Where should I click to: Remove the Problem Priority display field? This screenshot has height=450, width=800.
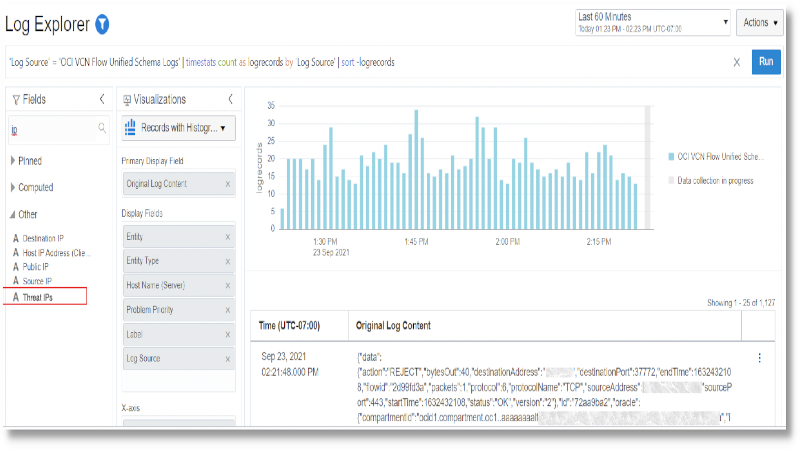tap(228, 310)
